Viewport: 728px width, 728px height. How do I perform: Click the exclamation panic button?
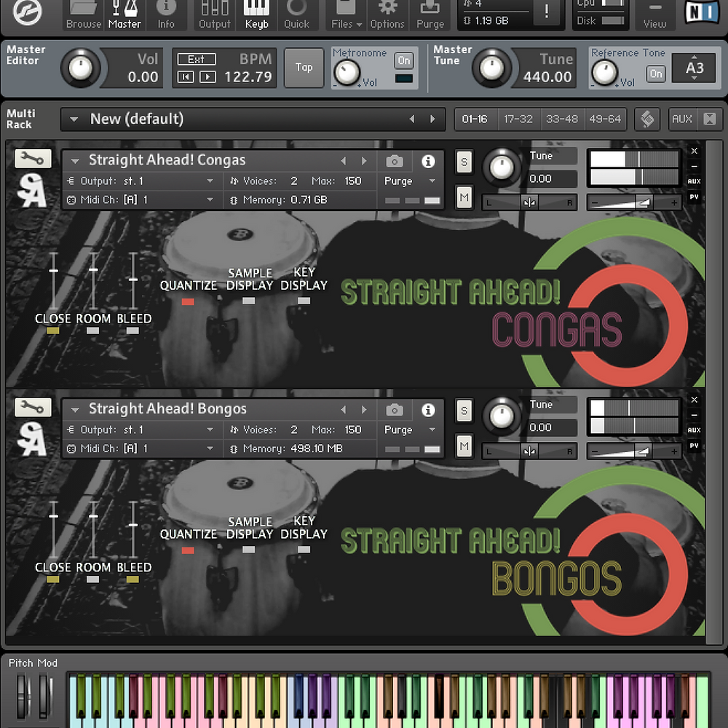547,12
